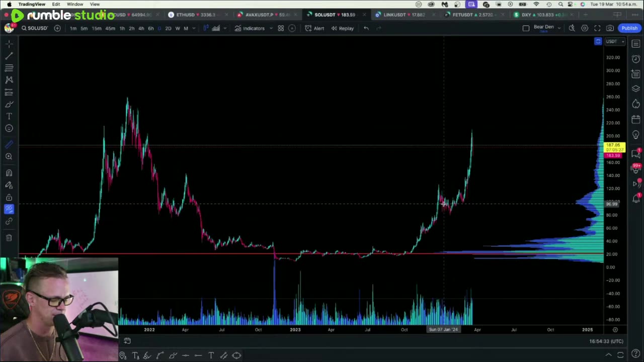Viewport: 644px width, 362px height.
Task: Open the alerts clock panel icon
Action: [x=636, y=59]
